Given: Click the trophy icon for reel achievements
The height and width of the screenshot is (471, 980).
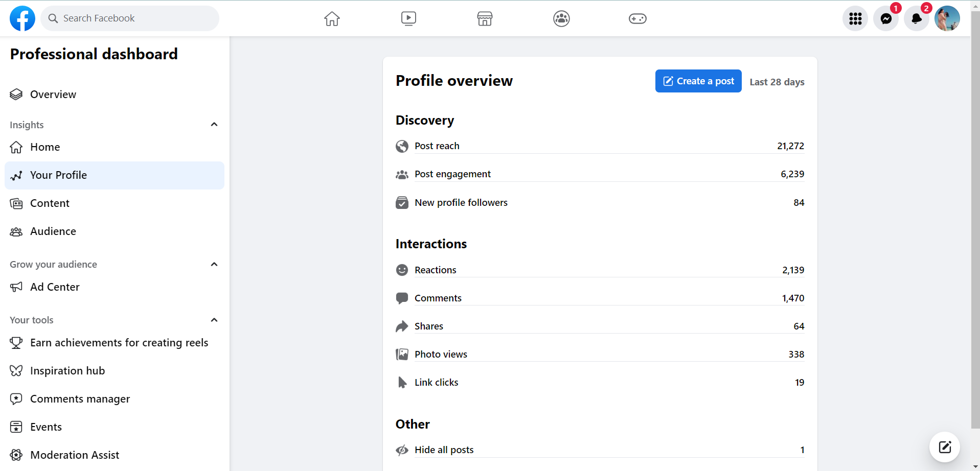Looking at the screenshot, I should tap(16, 343).
